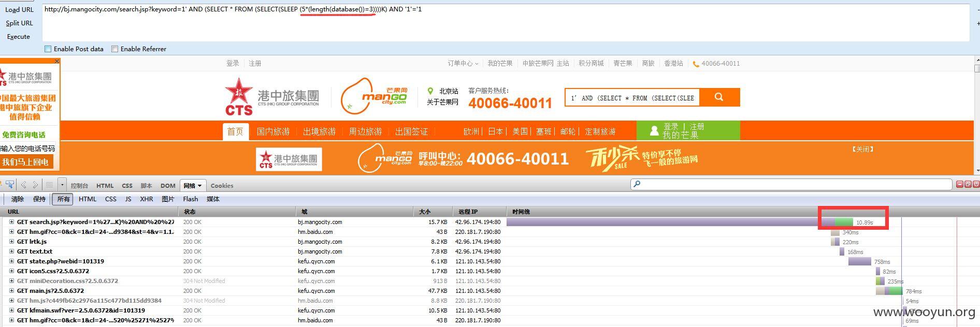Click the Load URL button

point(19,10)
